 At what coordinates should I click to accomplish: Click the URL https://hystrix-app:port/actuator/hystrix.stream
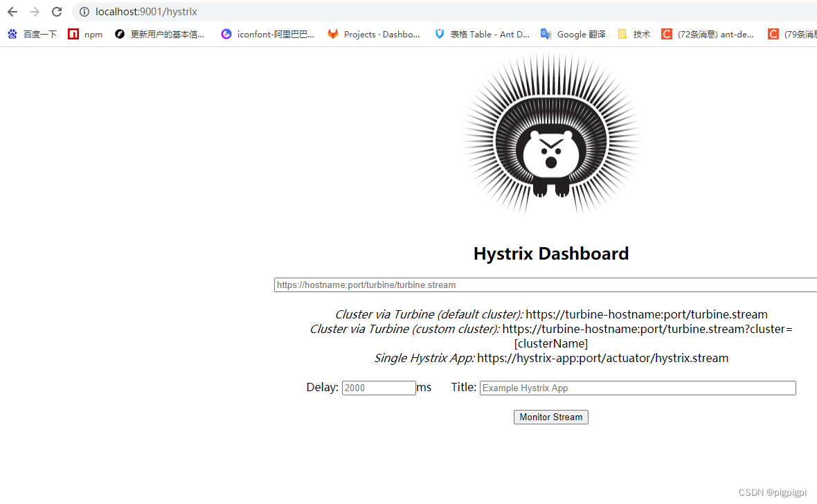pos(603,358)
